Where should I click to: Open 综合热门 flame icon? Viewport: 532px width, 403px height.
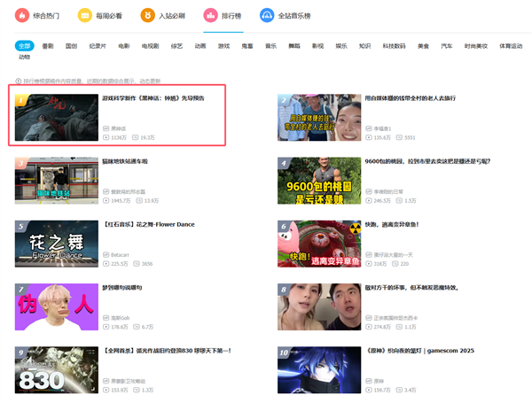22,16
